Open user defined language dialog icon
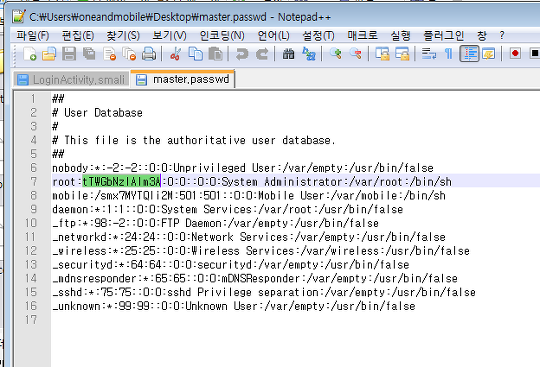The image size is (540, 367). [x=489, y=54]
